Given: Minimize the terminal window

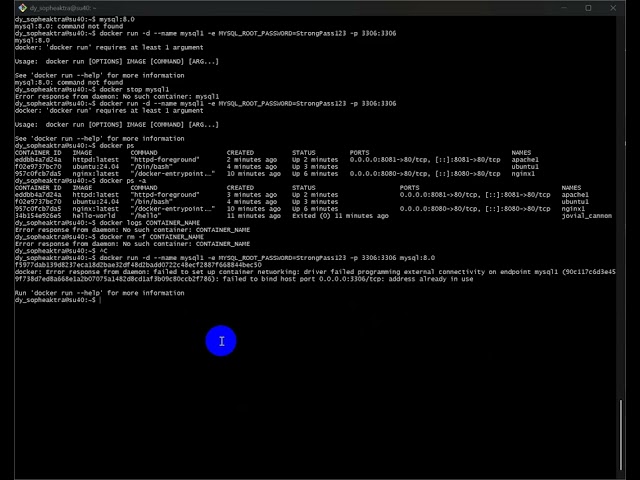Looking at the screenshot, I should tap(564, 8).
